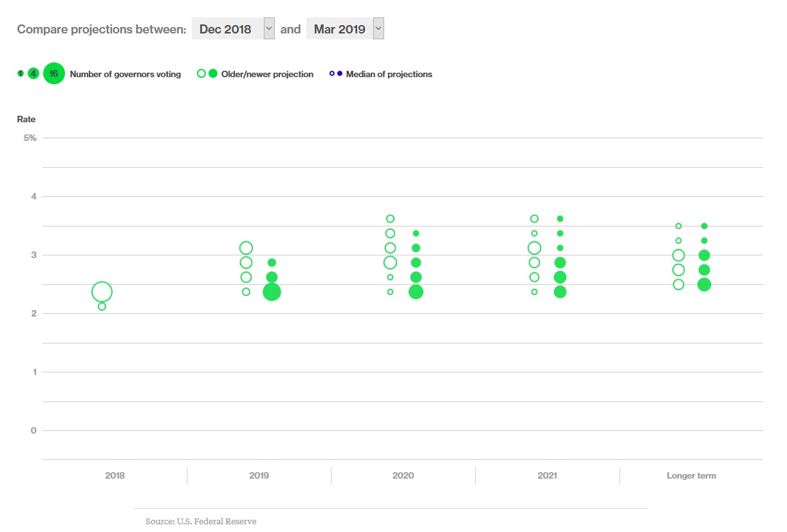The height and width of the screenshot is (532, 787).
Task: Click the 'Compare projections between:' heading
Action: [x=102, y=29]
